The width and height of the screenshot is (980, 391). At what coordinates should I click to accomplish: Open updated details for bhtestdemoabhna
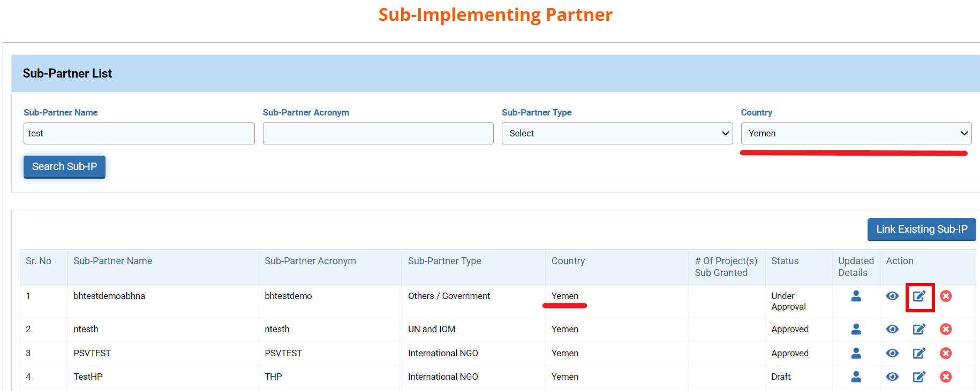856,296
